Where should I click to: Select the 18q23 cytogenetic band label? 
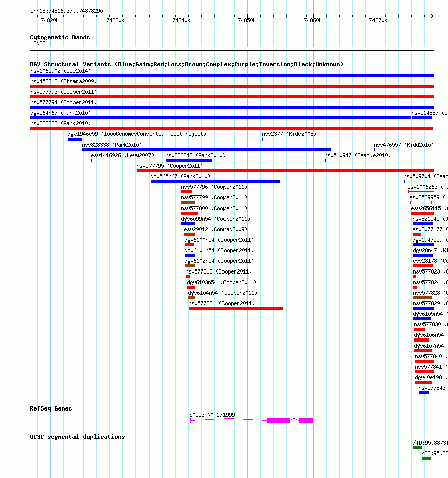click(38, 44)
